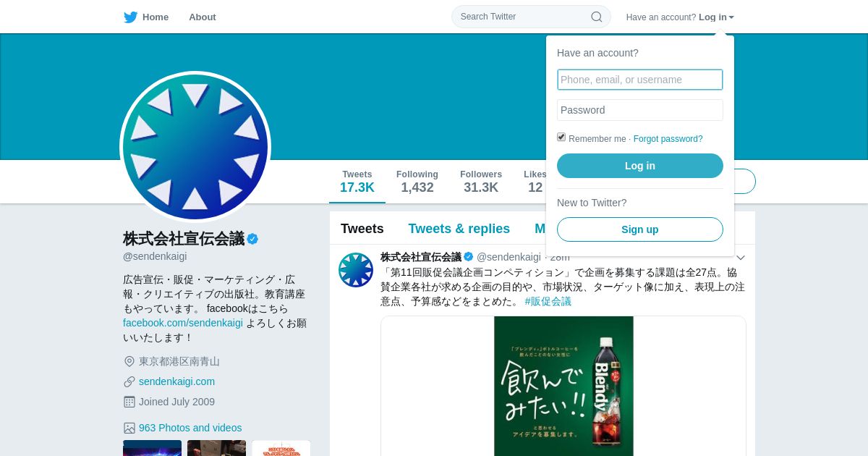The image size is (868, 456).
Task: Select the Tweets 17.3K stat tab
Action: (357, 182)
